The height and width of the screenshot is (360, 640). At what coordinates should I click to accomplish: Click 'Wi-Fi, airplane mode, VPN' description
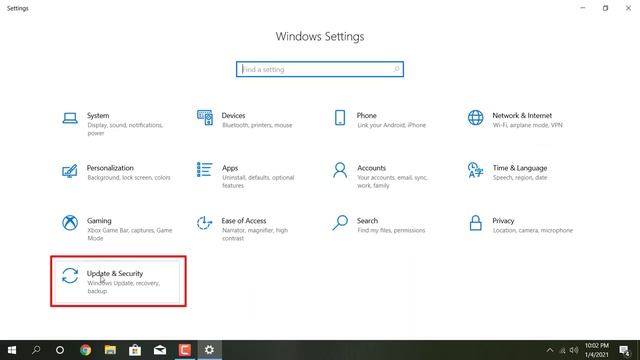click(528, 125)
